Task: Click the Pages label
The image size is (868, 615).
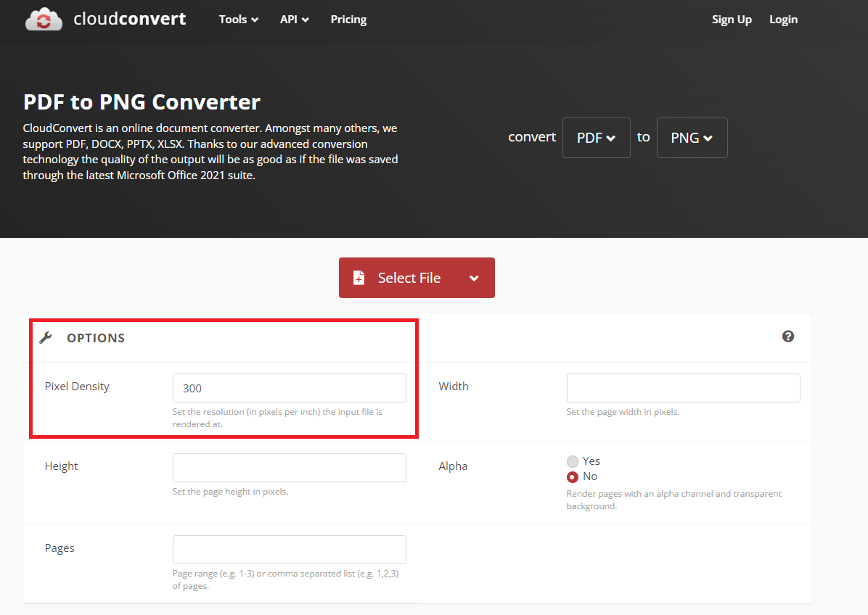Action: click(x=60, y=548)
